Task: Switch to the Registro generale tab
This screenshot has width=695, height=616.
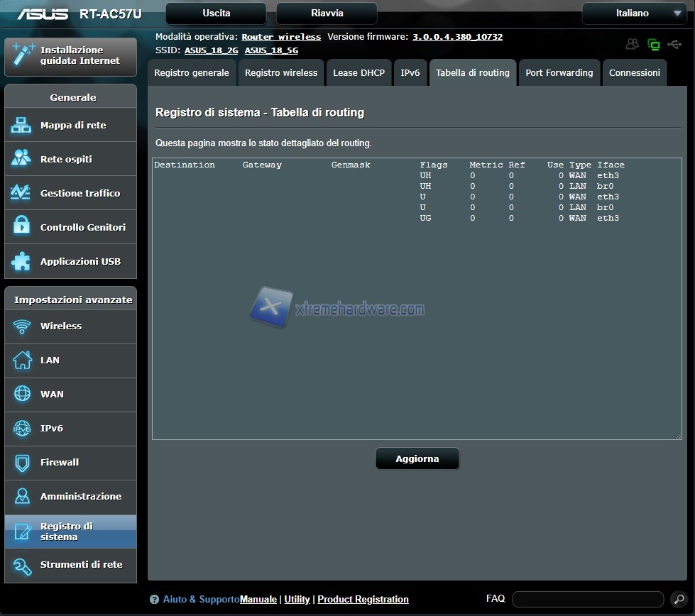Action: pos(192,73)
